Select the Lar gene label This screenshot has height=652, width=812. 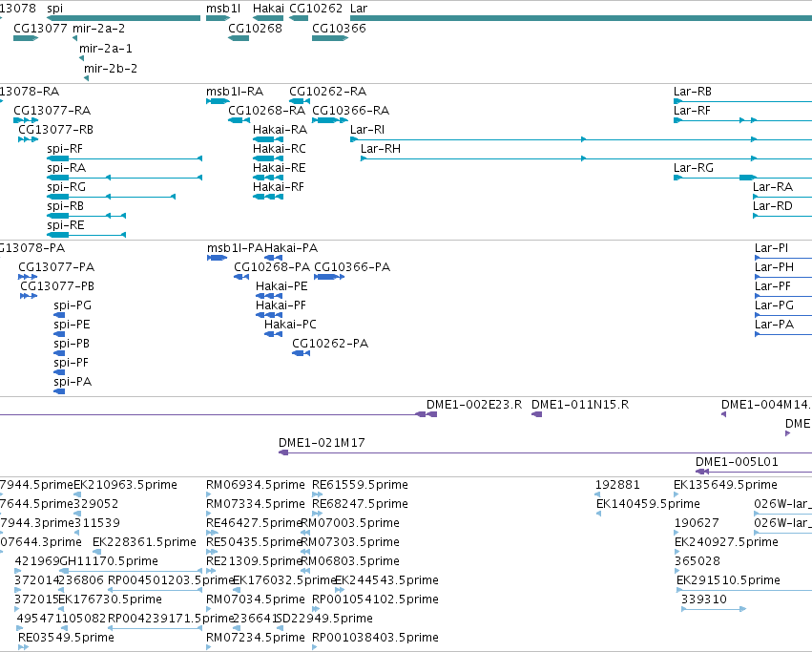[359, 9]
